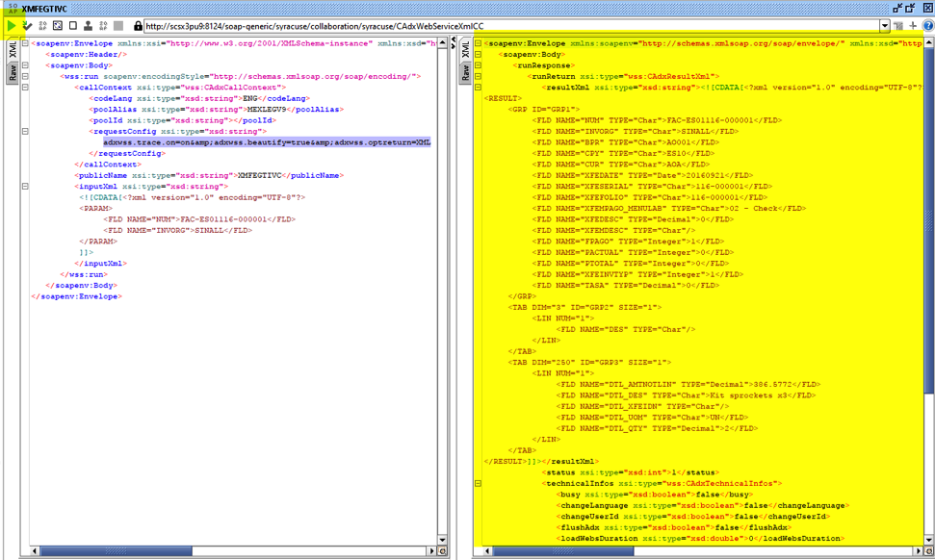Select the XML tab on the response panel
The width and height of the screenshot is (935, 560).
point(465,48)
